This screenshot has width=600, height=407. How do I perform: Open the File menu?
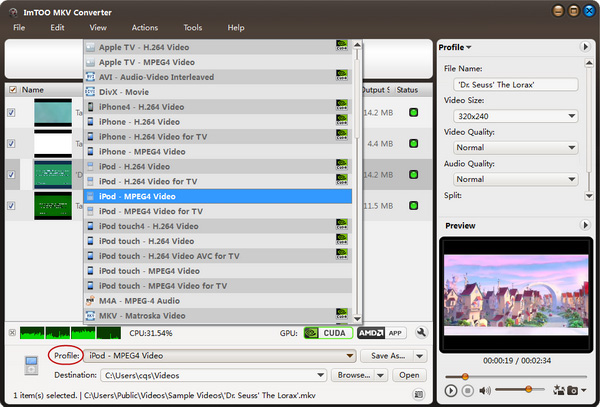(19, 28)
